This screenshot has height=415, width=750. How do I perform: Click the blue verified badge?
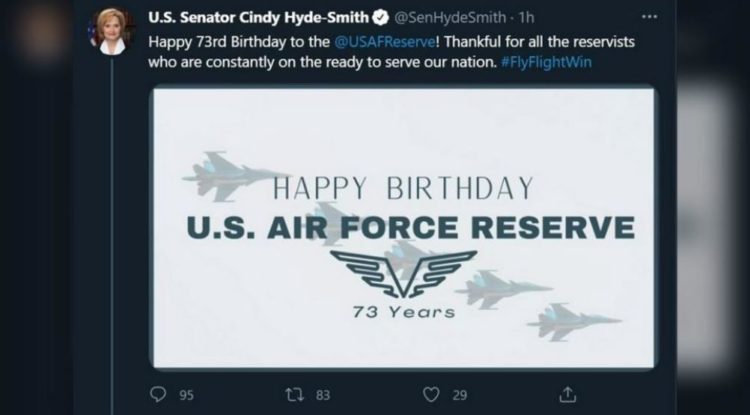pos(380,18)
